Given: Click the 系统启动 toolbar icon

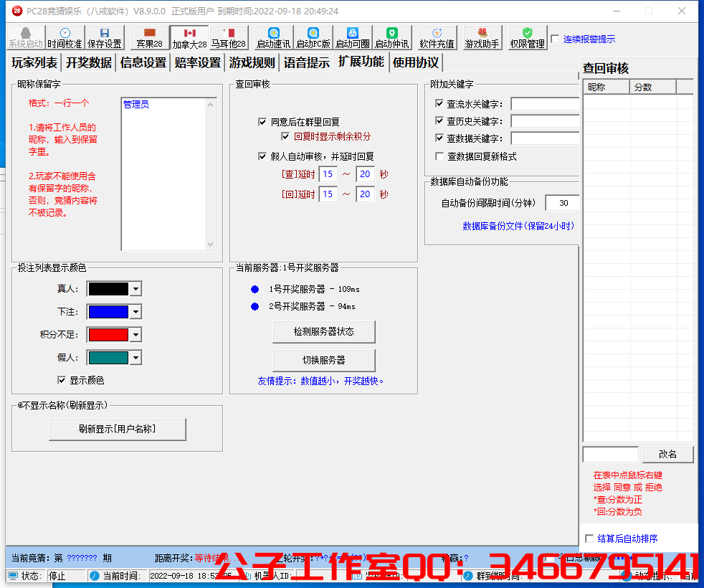Looking at the screenshot, I should (x=26, y=37).
